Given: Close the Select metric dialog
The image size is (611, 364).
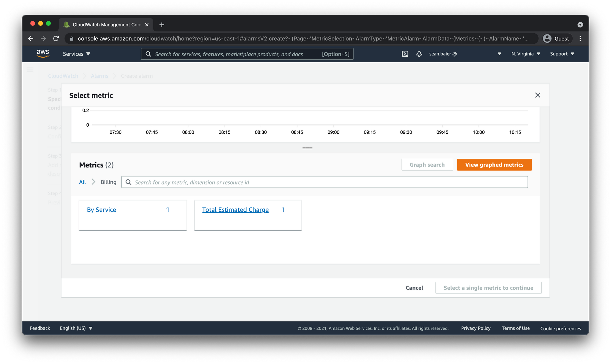Looking at the screenshot, I should pos(538,95).
